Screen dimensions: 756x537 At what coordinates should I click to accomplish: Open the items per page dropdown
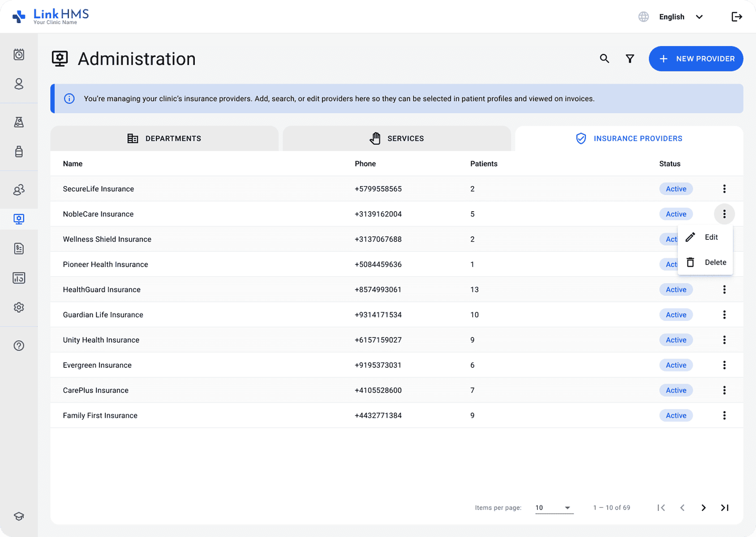click(554, 507)
